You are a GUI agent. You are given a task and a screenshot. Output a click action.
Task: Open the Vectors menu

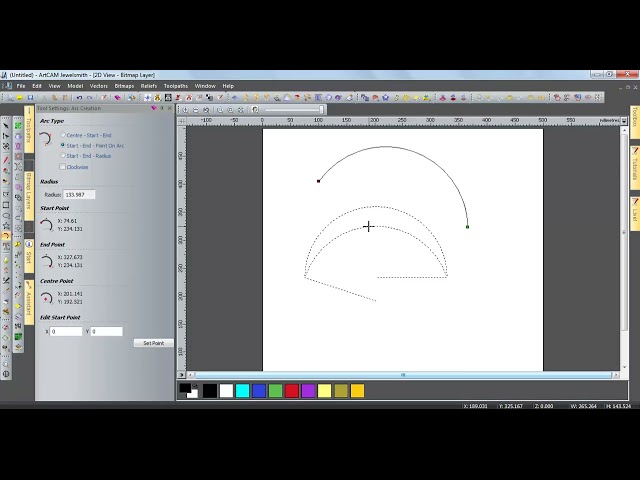click(98, 86)
